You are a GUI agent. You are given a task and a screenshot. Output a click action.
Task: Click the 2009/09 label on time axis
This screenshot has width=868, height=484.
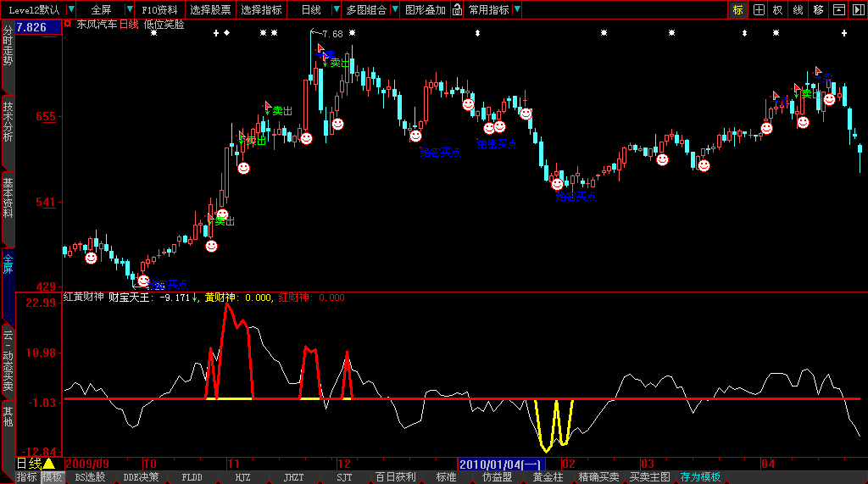[x=87, y=464]
